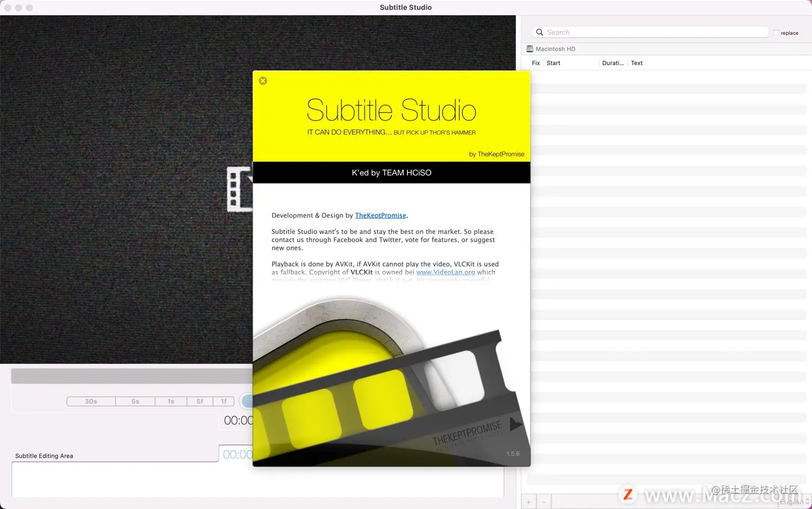This screenshot has height=509, width=812.
Task: Enable the replace checkbox
Action: pyautogui.click(x=776, y=33)
